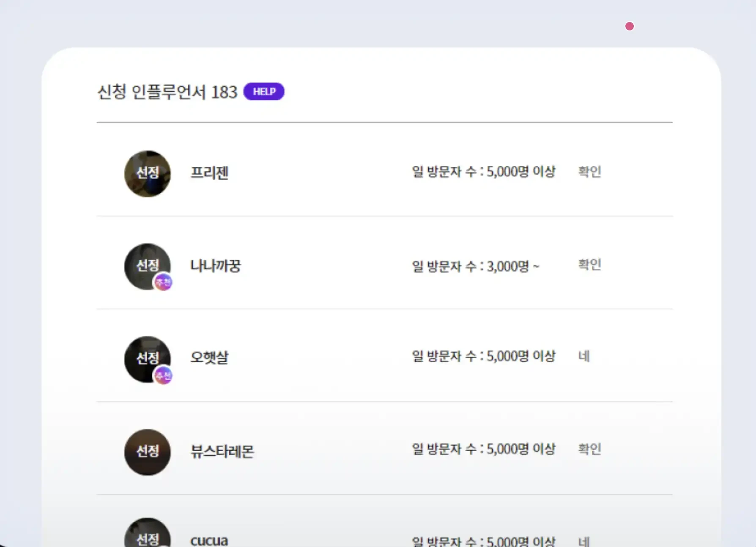Click the 추천 badge on 나나까꿍's avatar
756x547 pixels.
(x=163, y=282)
